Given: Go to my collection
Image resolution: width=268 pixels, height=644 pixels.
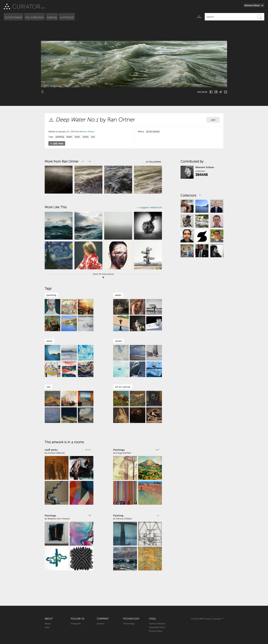Looking at the screenshot, I should (35, 17).
